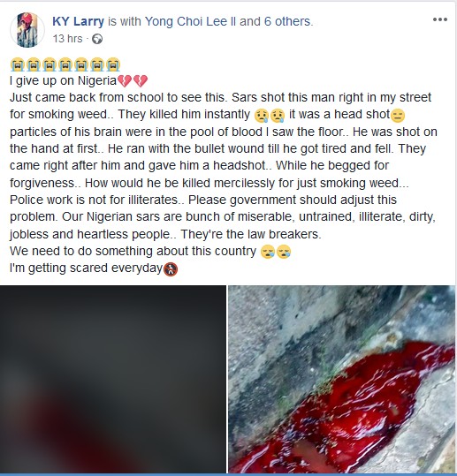457x476 pixels.
Task: Click the first crying-face emoji in the top row
Action: 17,64
